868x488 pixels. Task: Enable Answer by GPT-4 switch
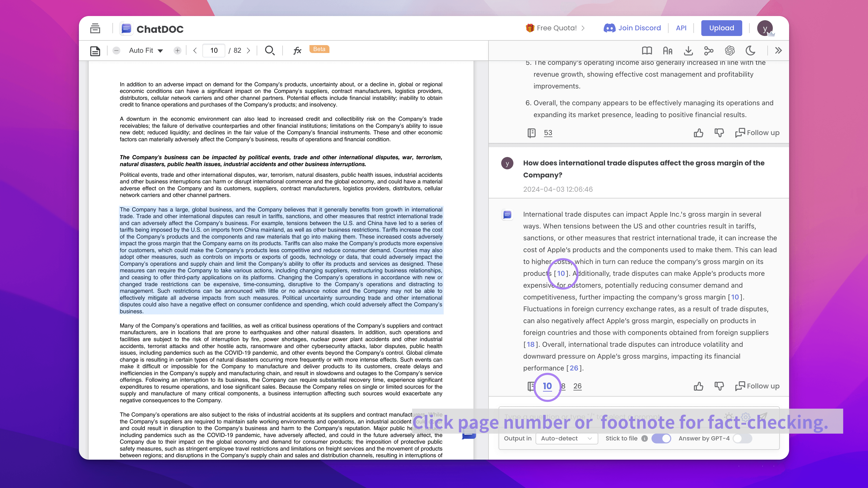tap(742, 438)
